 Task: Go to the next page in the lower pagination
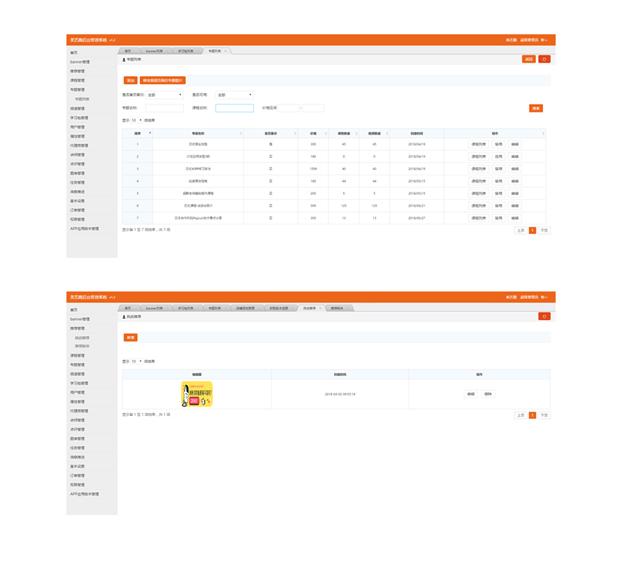pyautogui.click(x=544, y=415)
